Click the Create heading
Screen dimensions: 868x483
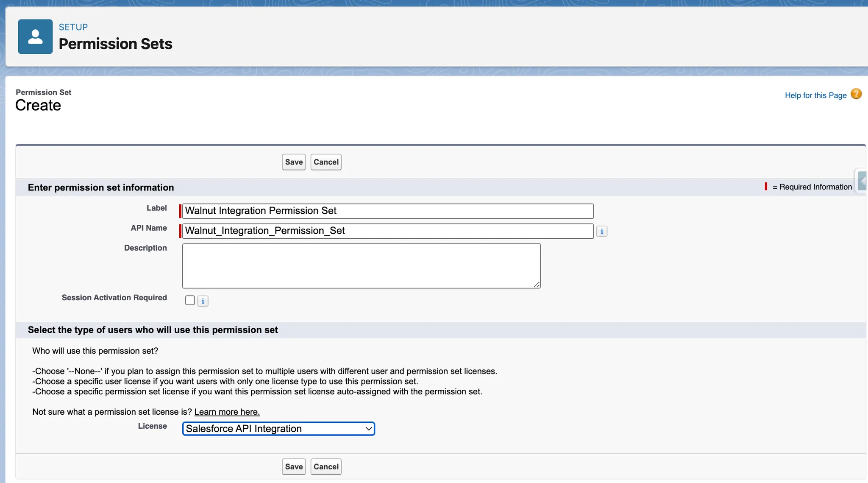[38, 105]
